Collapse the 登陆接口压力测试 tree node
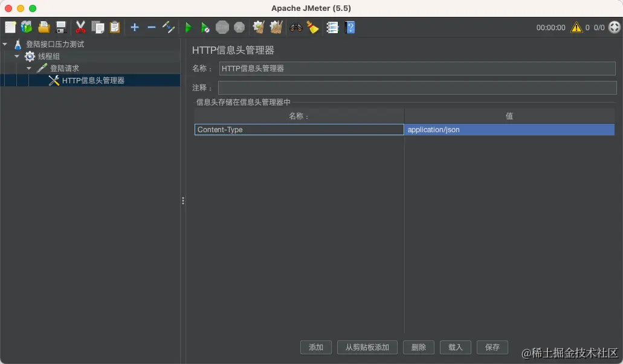This screenshot has width=623, height=364. click(5, 44)
